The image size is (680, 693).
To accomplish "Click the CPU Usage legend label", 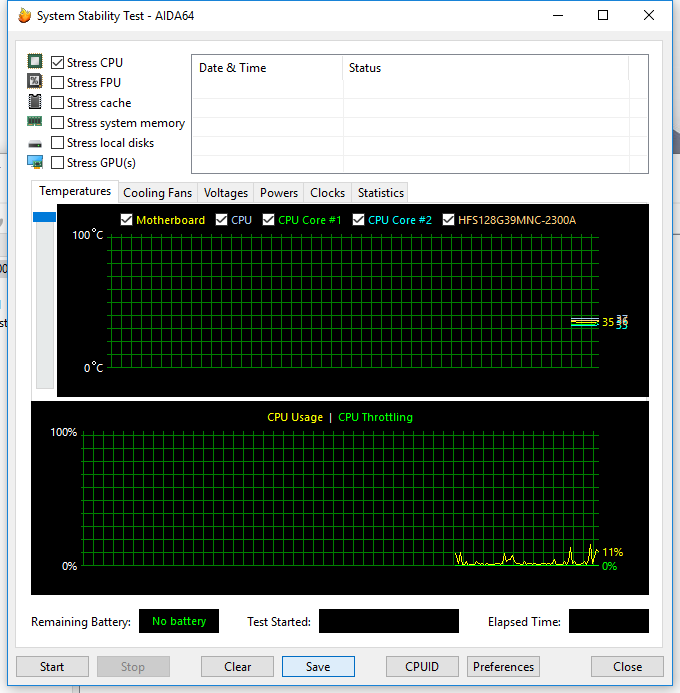I will pos(295,417).
